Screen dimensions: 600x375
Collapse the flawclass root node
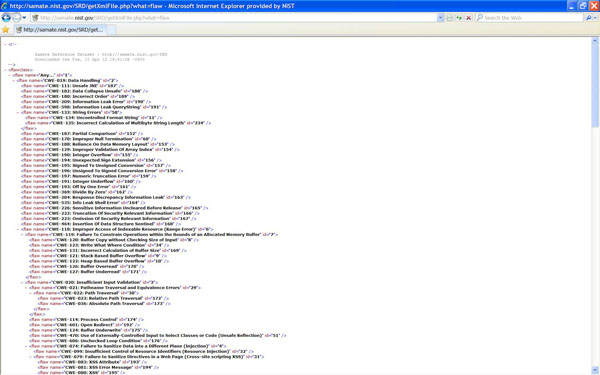(5, 70)
